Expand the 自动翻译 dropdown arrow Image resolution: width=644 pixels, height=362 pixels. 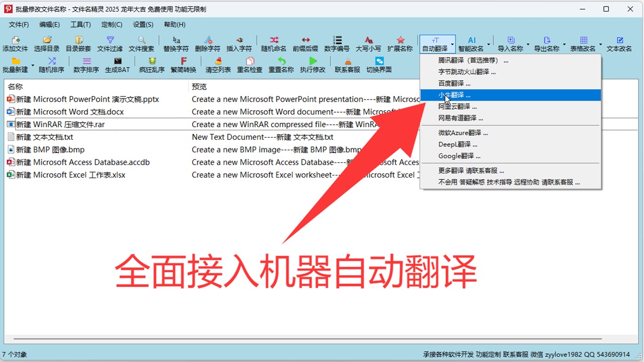(452, 45)
